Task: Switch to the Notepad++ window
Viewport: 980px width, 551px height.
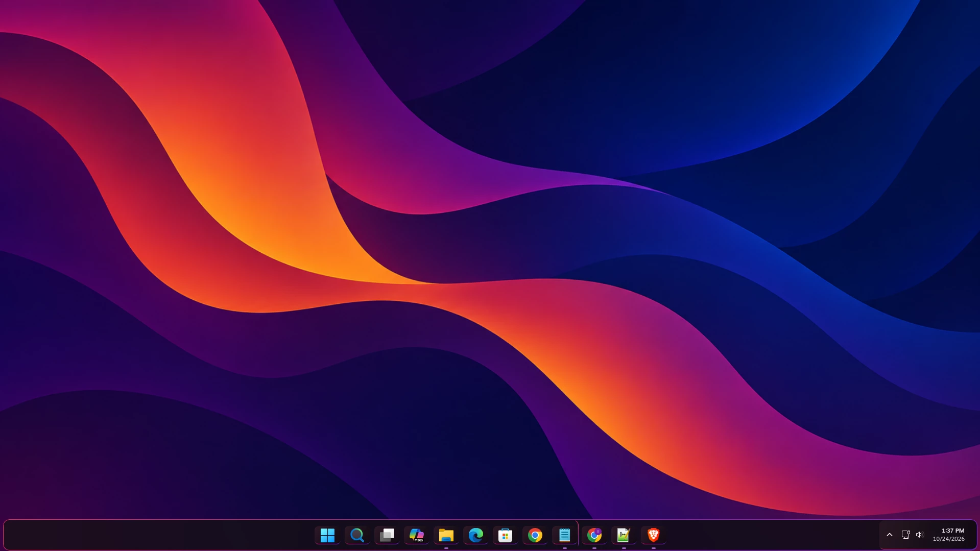Action: 624,535
